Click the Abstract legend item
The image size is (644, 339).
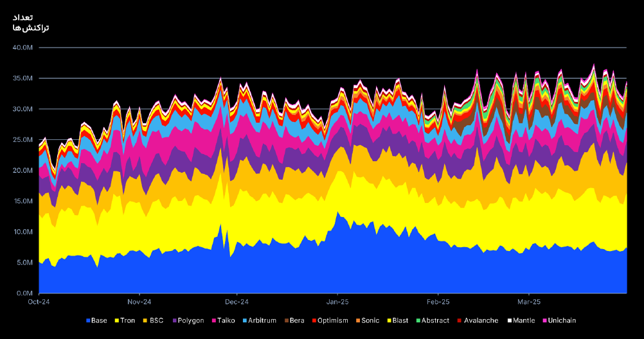click(x=432, y=320)
